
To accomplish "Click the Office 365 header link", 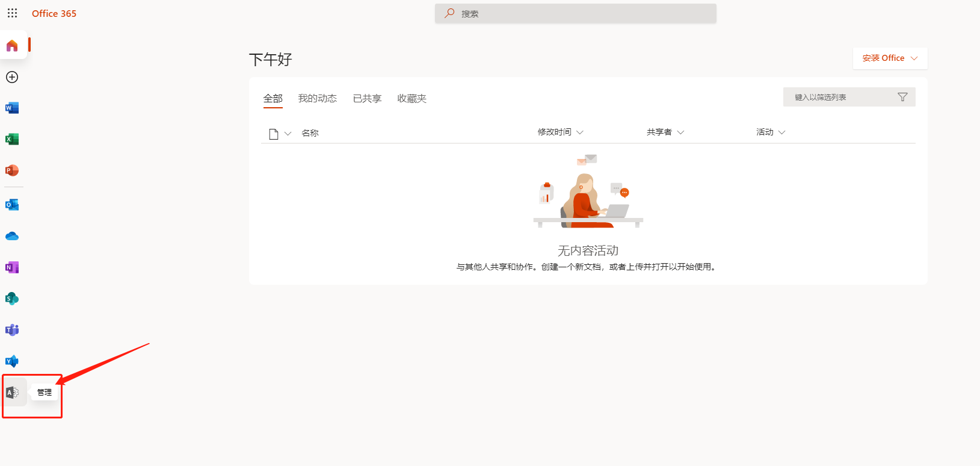I will coord(54,13).
